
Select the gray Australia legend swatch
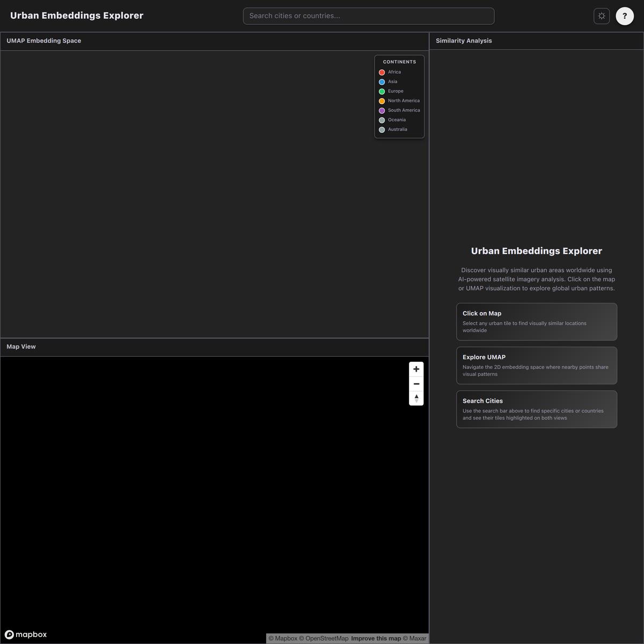(382, 130)
